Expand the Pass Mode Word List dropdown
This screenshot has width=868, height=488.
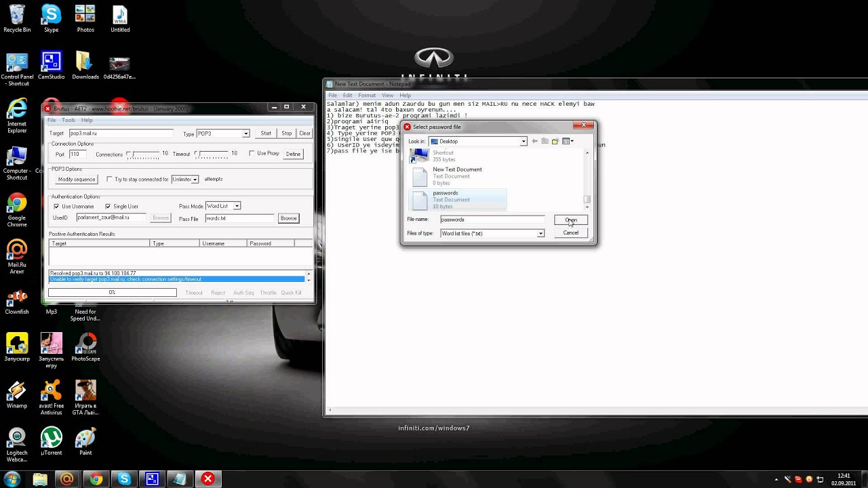(x=237, y=206)
